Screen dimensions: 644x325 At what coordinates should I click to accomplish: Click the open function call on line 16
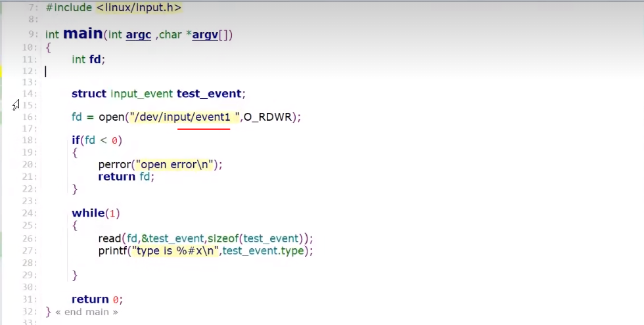[111, 118]
